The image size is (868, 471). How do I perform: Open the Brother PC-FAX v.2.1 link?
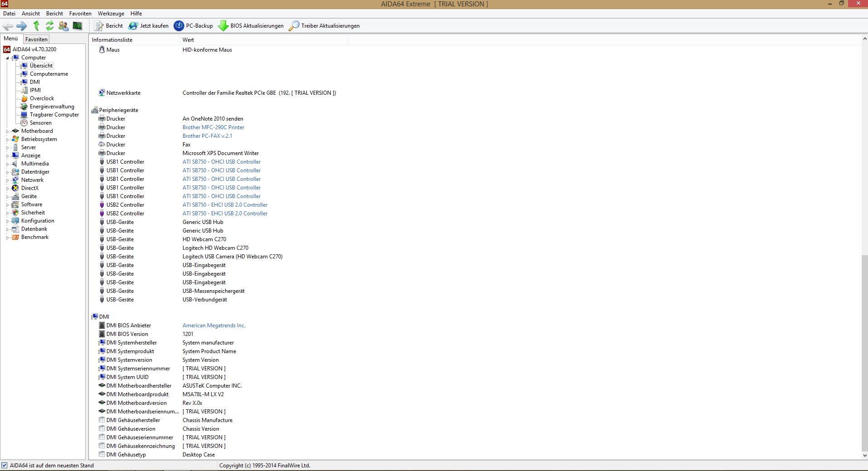(207, 136)
